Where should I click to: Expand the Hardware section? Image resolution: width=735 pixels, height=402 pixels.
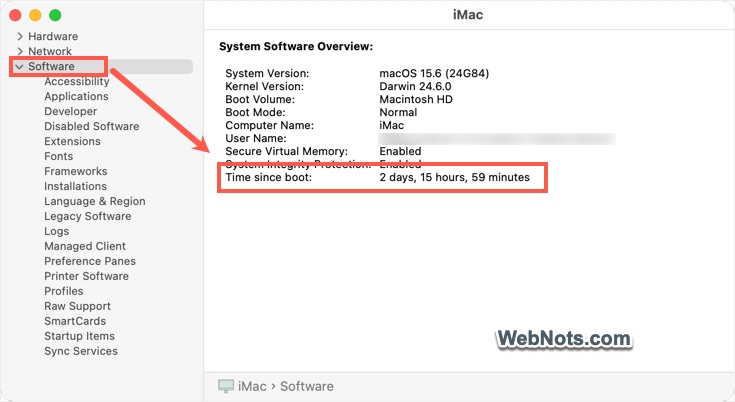20,36
